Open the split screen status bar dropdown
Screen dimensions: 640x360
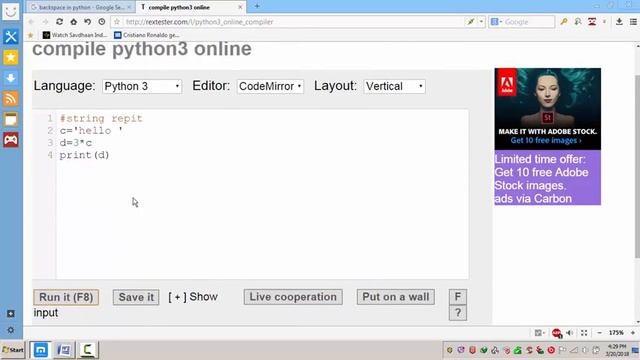coord(540,333)
